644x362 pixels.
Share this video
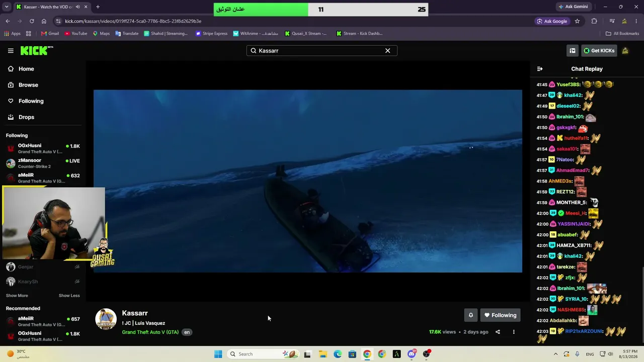tap(498, 332)
